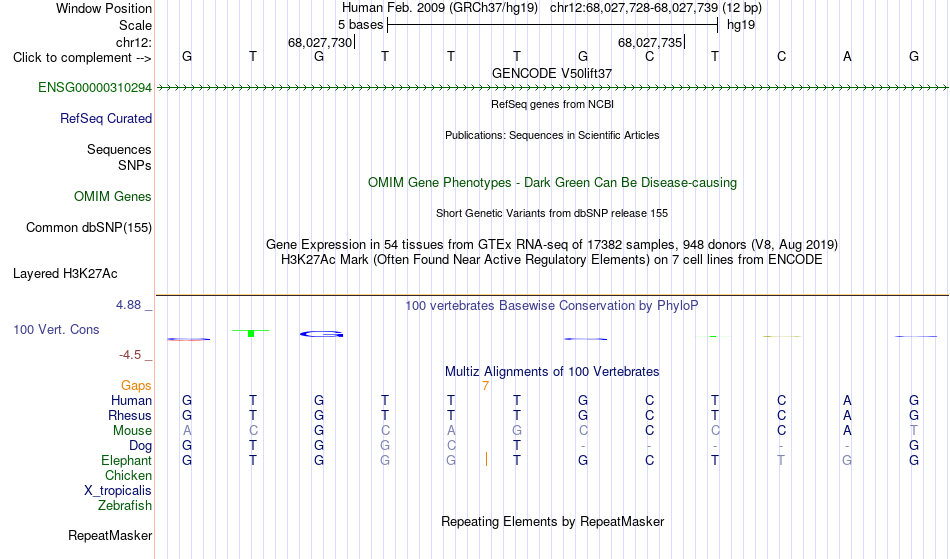Select the 'Zebrafish' species label
This screenshot has width=950, height=559.
click(x=125, y=506)
